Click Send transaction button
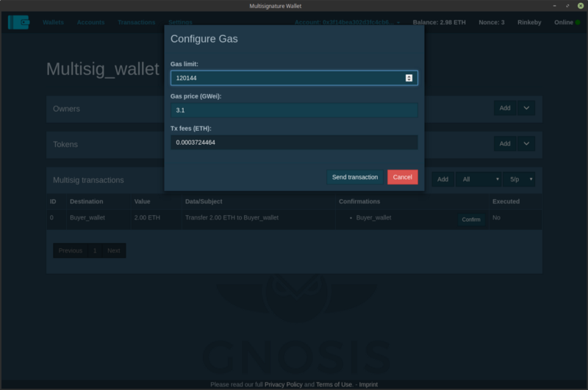This screenshot has height=390, width=588. 355,177
